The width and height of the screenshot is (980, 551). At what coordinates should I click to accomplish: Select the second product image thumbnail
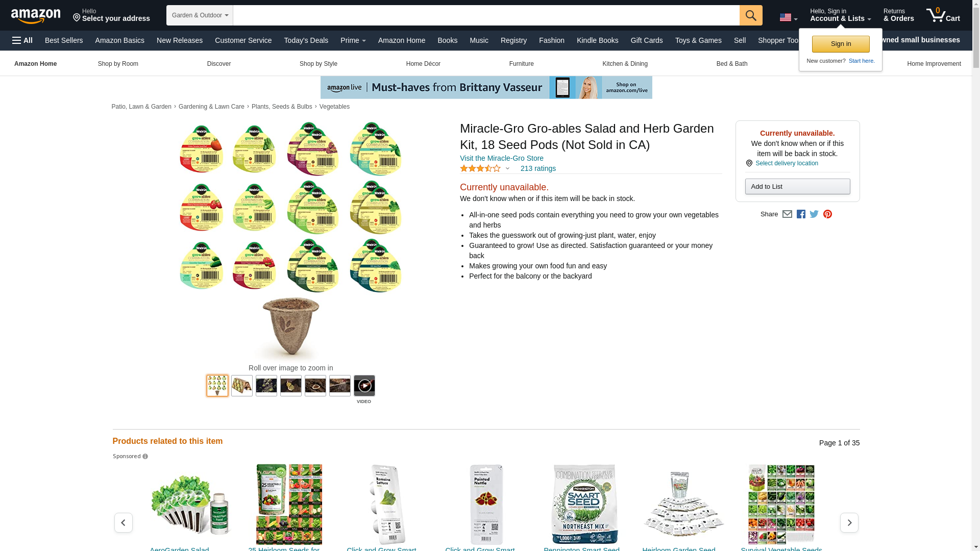[242, 386]
